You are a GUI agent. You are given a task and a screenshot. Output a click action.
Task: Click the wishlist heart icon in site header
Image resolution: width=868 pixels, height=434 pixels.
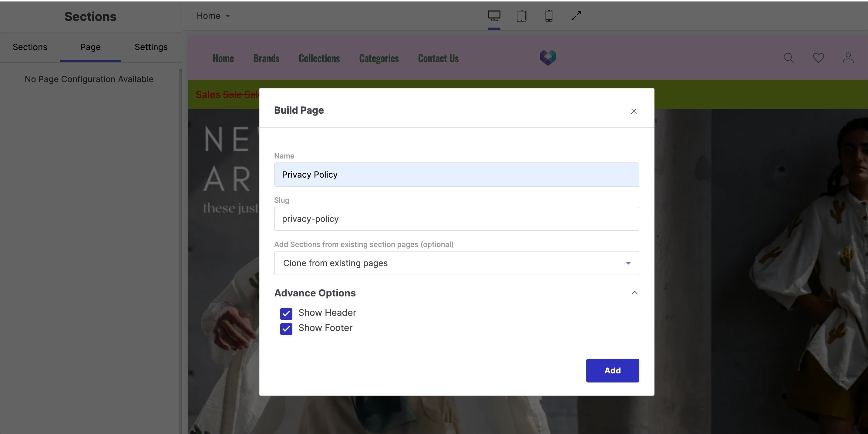[x=818, y=58]
